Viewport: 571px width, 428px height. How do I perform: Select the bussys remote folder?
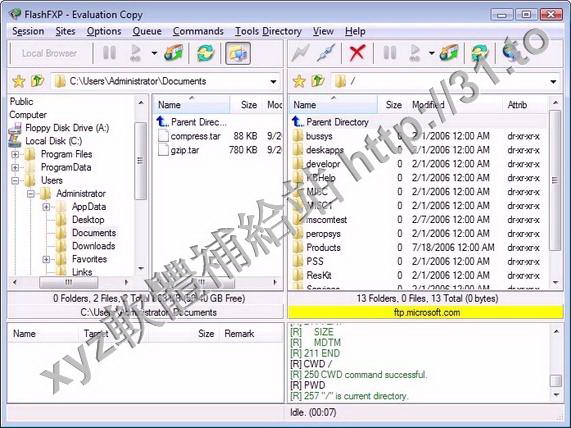point(319,136)
